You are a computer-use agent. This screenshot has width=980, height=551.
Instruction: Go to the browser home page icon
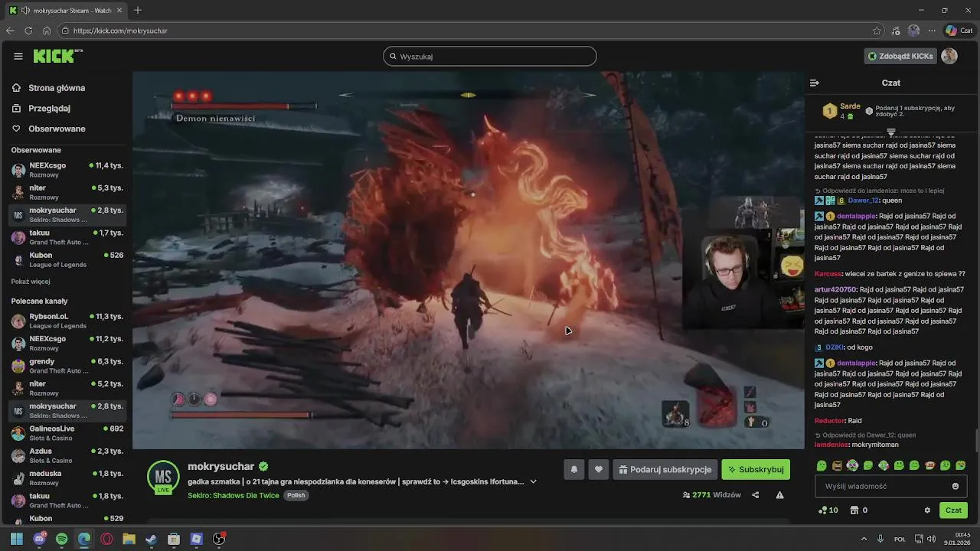point(47,31)
